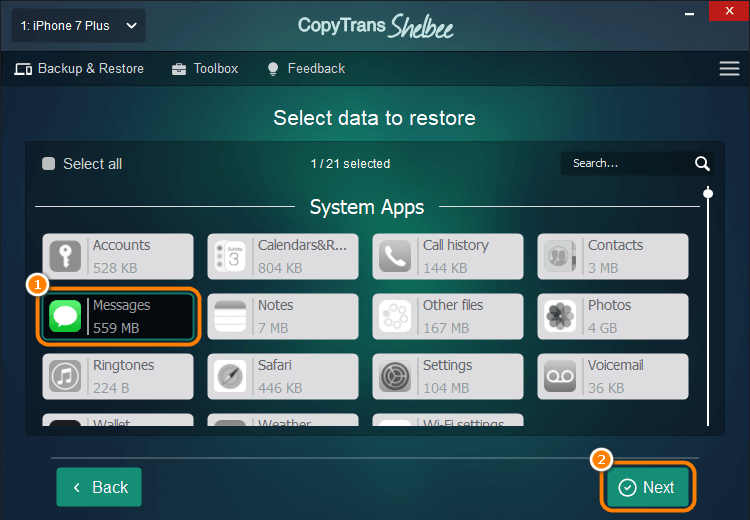This screenshot has height=520, width=750.
Task: Click the Voicemail 36 KB label
Action: click(616, 376)
